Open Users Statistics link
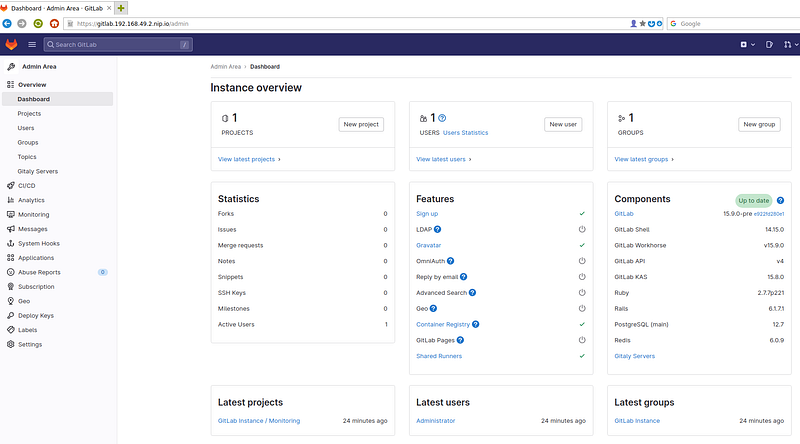The width and height of the screenshot is (800, 444). (465, 133)
